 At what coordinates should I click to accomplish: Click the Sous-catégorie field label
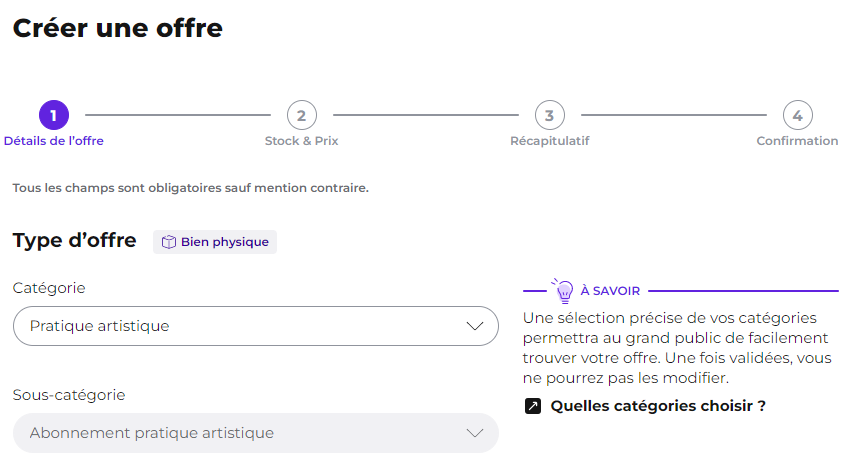pyautogui.click(x=69, y=395)
